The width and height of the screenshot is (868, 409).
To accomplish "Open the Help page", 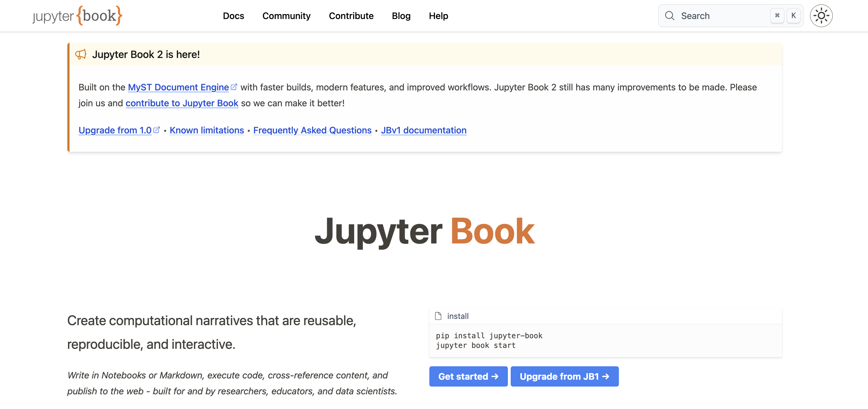I will (x=438, y=16).
